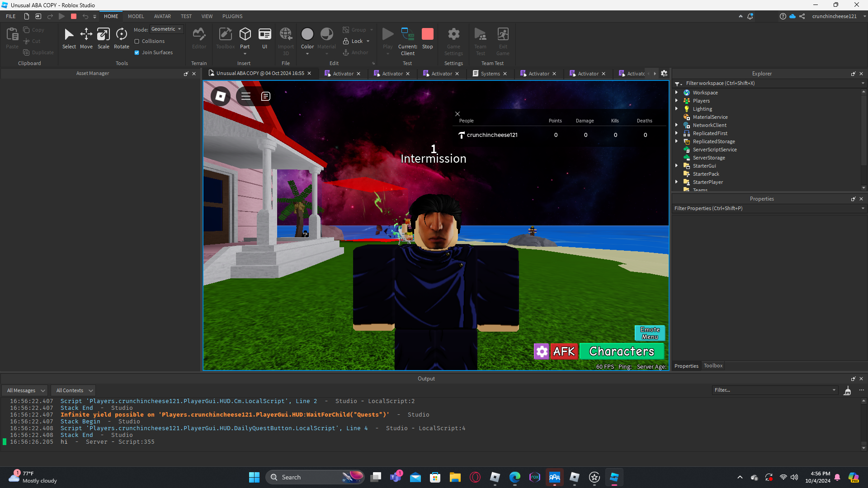
Task: Open the Terrain Editor
Action: pos(199,38)
